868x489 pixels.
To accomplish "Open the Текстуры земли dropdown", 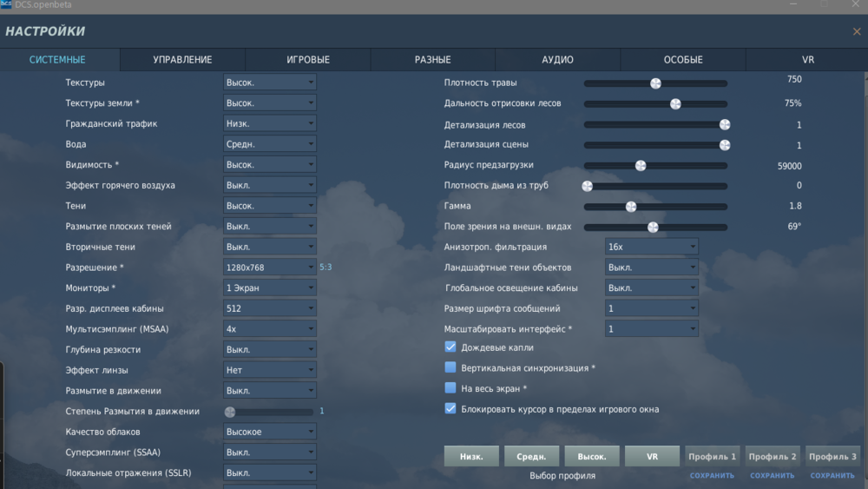I will coord(270,103).
